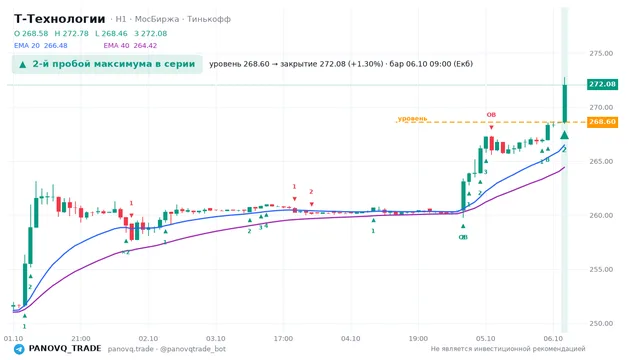Click the orange 268.60 level price label
This screenshot has width=640, height=360.
[602, 122]
